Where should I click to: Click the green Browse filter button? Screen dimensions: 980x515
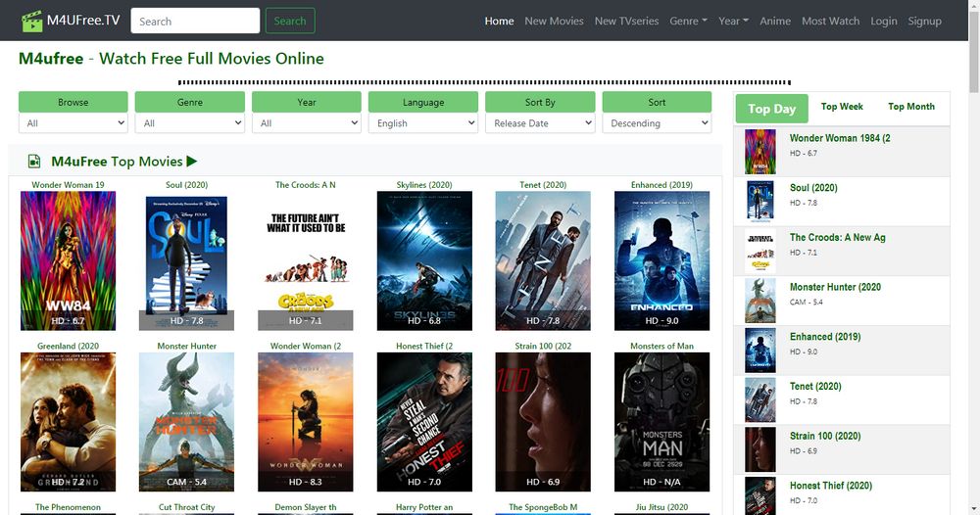tap(73, 102)
